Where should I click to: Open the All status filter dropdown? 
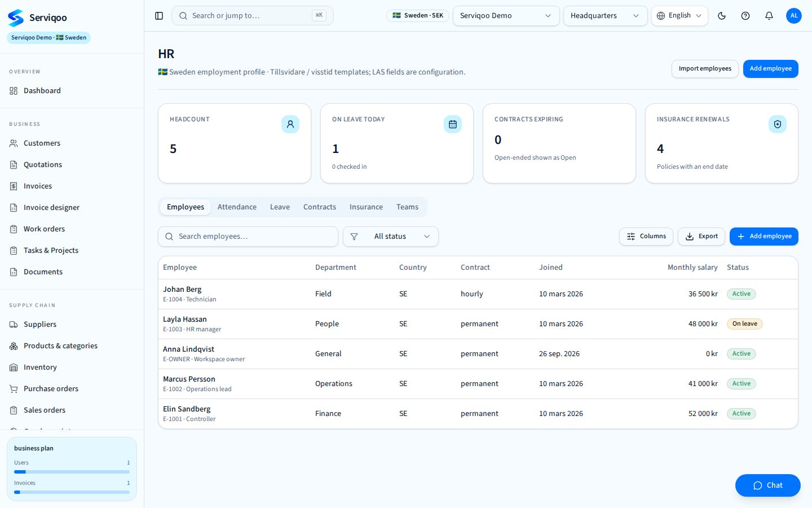click(391, 237)
